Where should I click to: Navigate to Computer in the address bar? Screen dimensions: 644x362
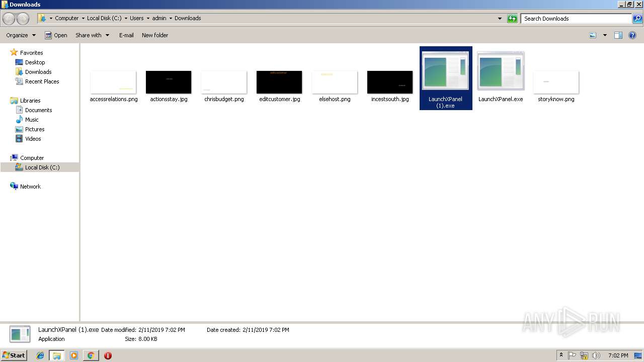pos(66,18)
